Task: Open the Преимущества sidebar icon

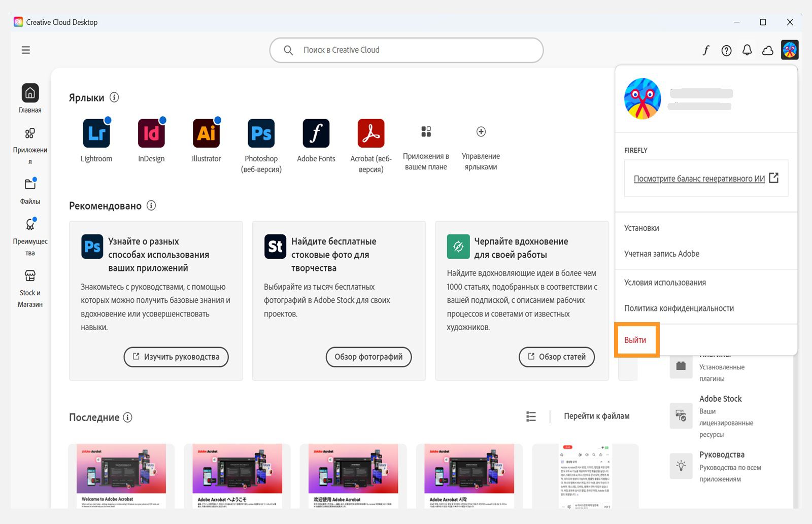Action: [30, 224]
